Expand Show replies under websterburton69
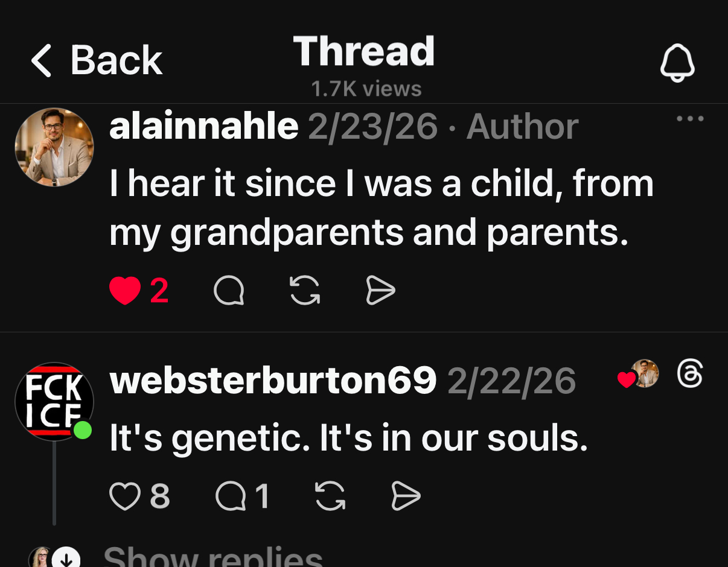This screenshot has width=728, height=567. click(x=212, y=556)
